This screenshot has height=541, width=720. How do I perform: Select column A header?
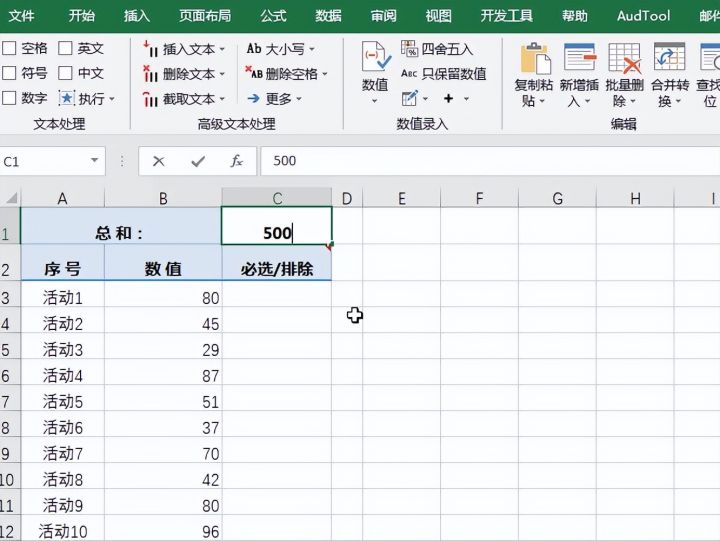(62, 198)
